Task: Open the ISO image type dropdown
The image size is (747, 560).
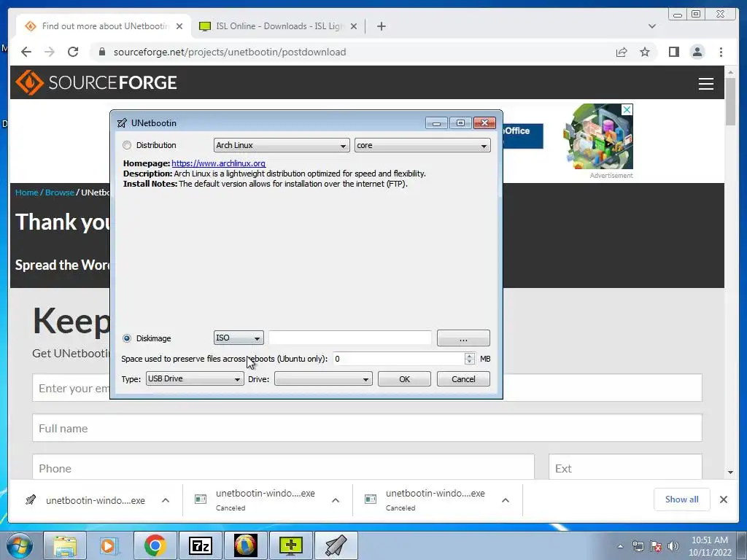Action: 239,338
